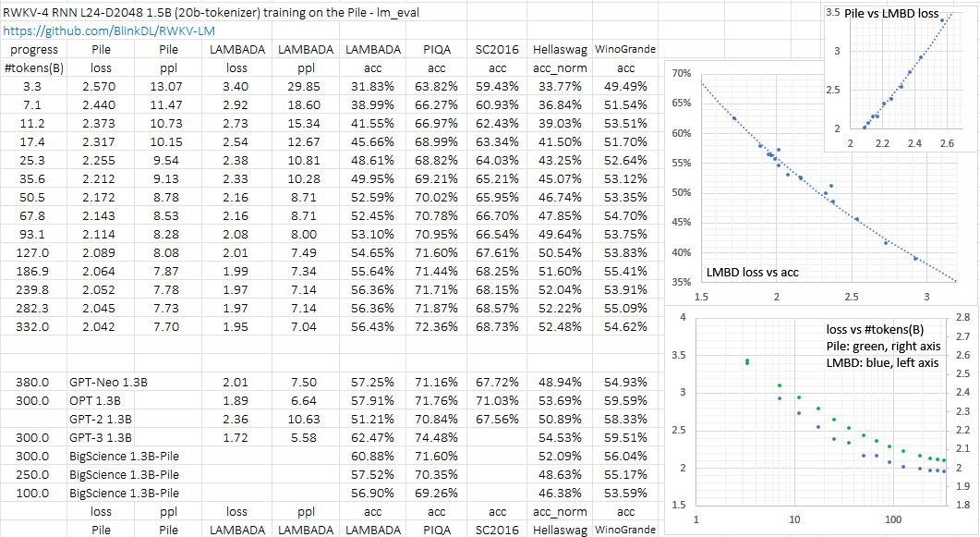The height and width of the screenshot is (537, 980).
Task: Select the LAMBADA ppl value 29.85
Action: tap(304, 86)
